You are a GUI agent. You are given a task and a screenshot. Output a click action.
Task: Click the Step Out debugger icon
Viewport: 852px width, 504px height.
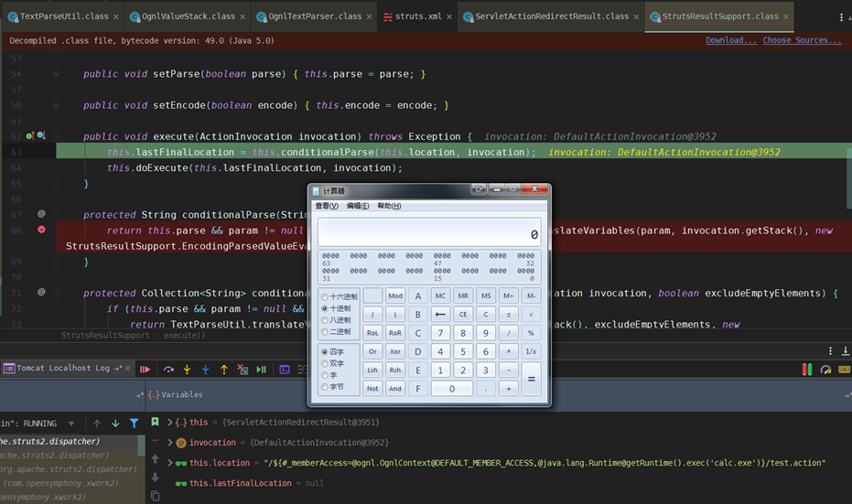pos(224,370)
